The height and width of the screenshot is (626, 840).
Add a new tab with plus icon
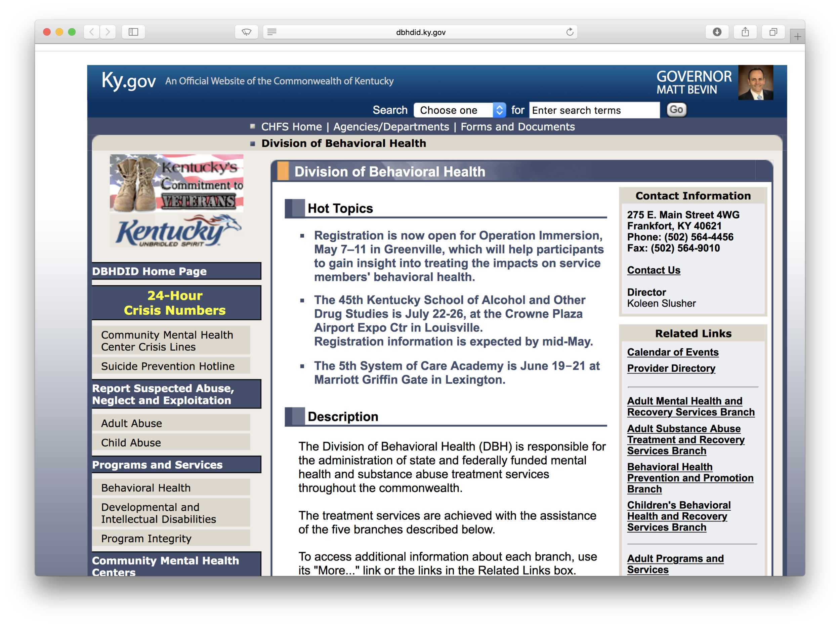[x=797, y=36]
